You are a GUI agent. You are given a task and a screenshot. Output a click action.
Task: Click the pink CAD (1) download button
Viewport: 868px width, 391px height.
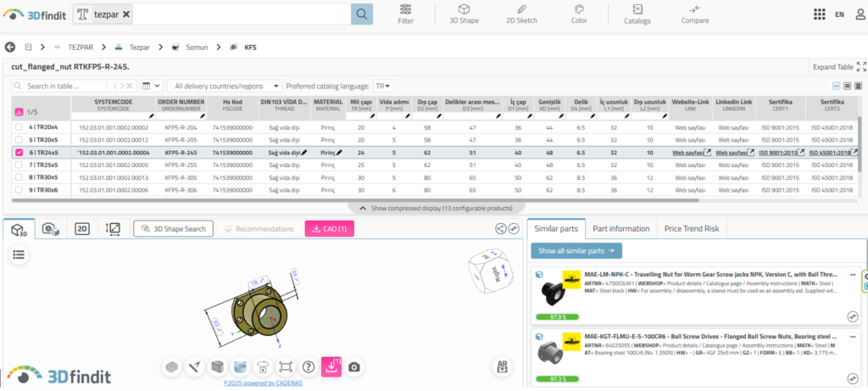[x=330, y=229]
